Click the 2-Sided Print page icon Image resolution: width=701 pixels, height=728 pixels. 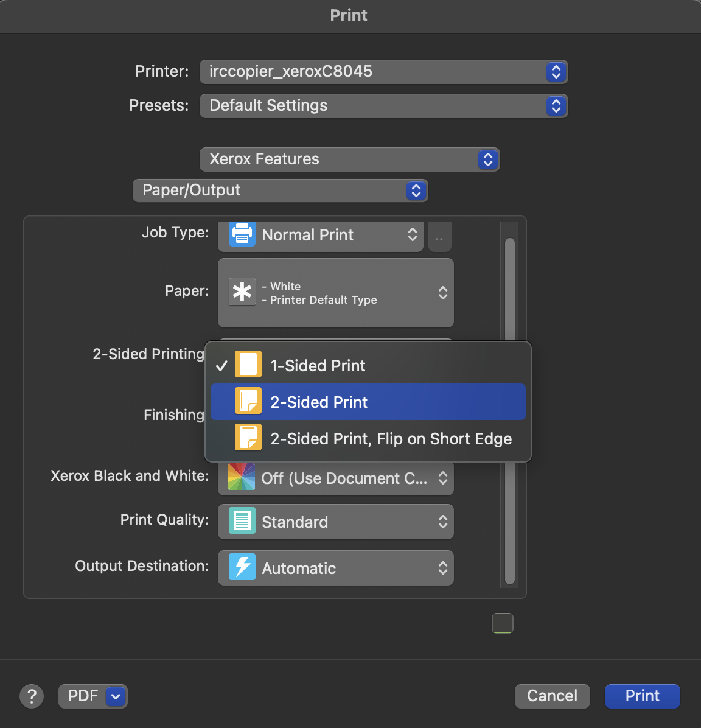point(248,402)
